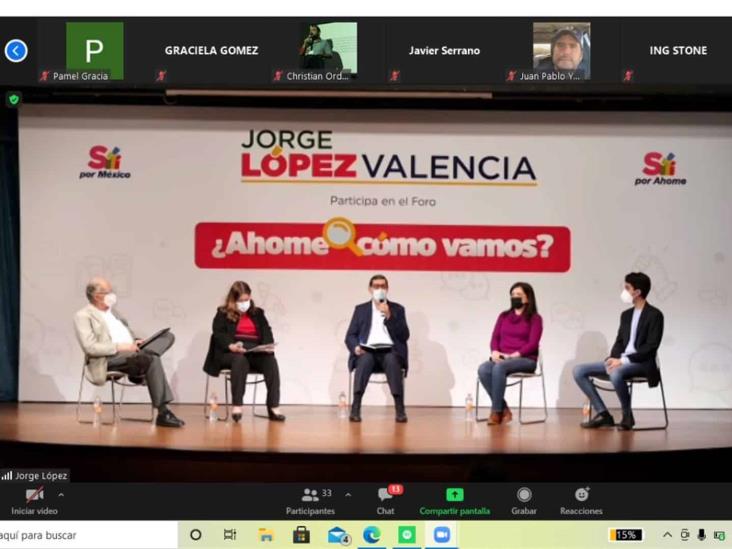Open Cortana circle icon in taskbar
This screenshot has height=549, width=732.
196,535
